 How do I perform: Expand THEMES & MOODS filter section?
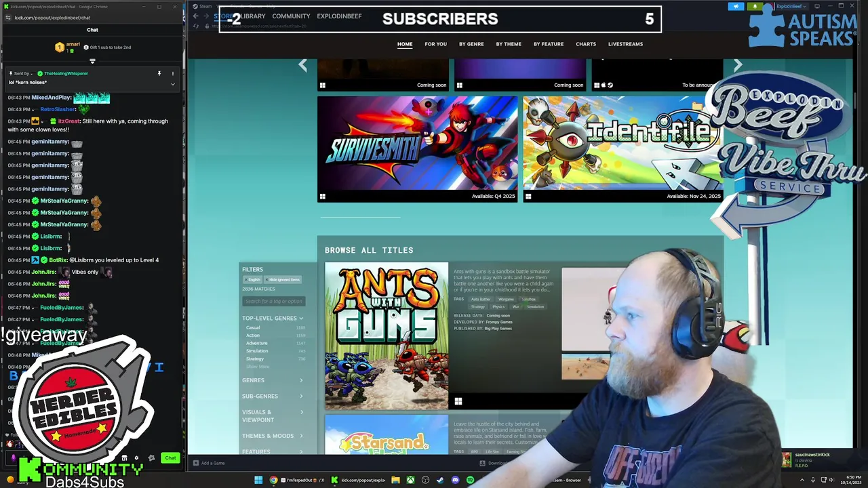(x=273, y=436)
